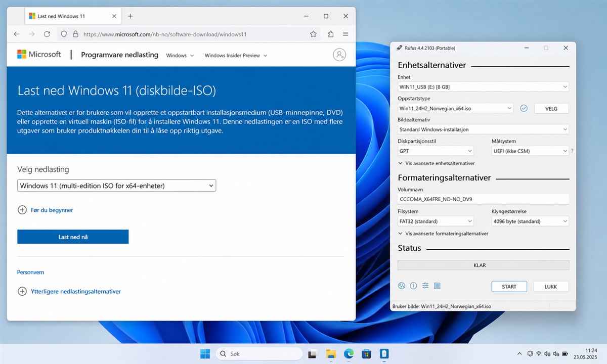Open the Windows Start menu
607x364 pixels.
click(x=205, y=353)
